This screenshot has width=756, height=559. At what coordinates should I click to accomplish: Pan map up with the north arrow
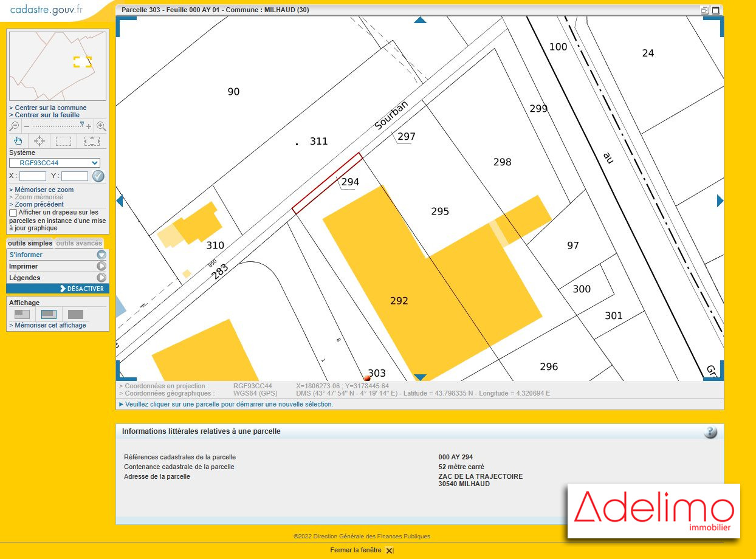pyautogui.click(x=420, y=20)
